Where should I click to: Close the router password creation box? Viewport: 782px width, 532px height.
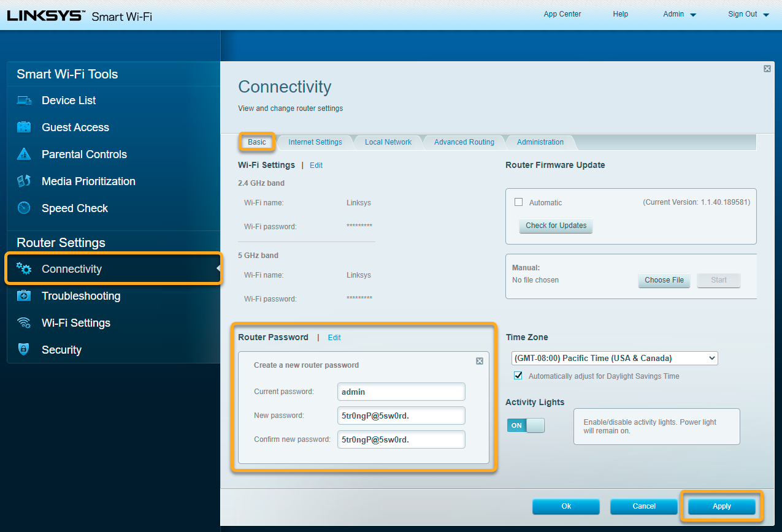click(x=480, y=361)
